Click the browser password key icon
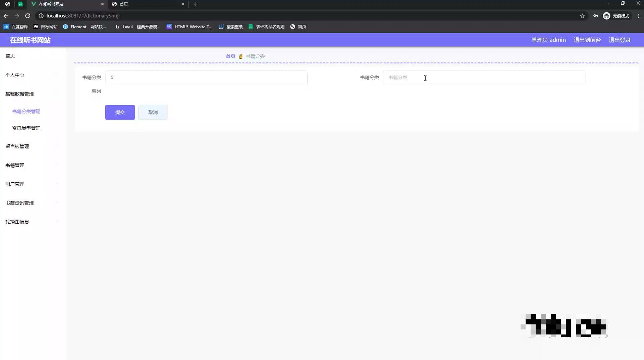Screen dimensions: 644x360 596,16
